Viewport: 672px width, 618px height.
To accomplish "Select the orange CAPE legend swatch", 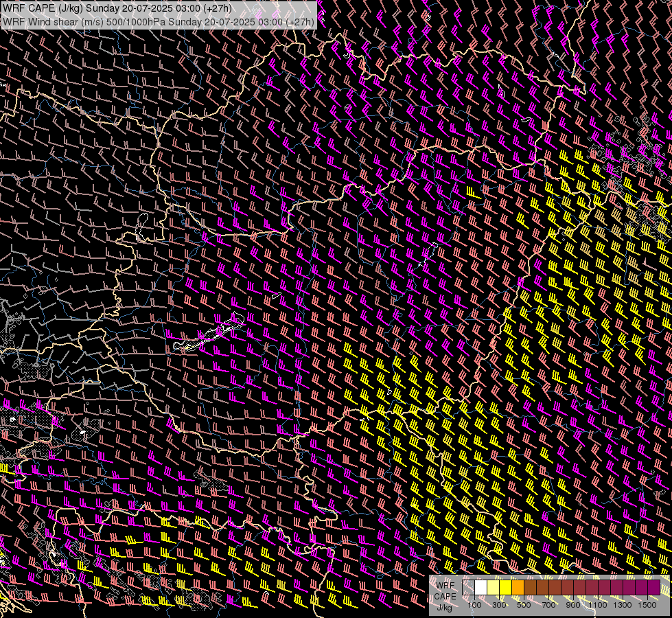I will pyautogui.click(x=518, y=588).
